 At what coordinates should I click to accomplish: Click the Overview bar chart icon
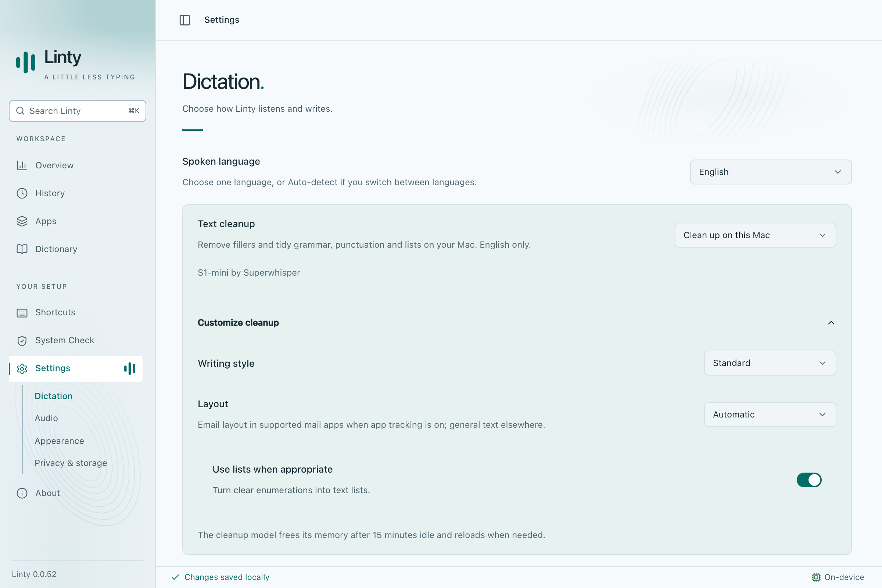pyautogui.click(x=22, y=165)
